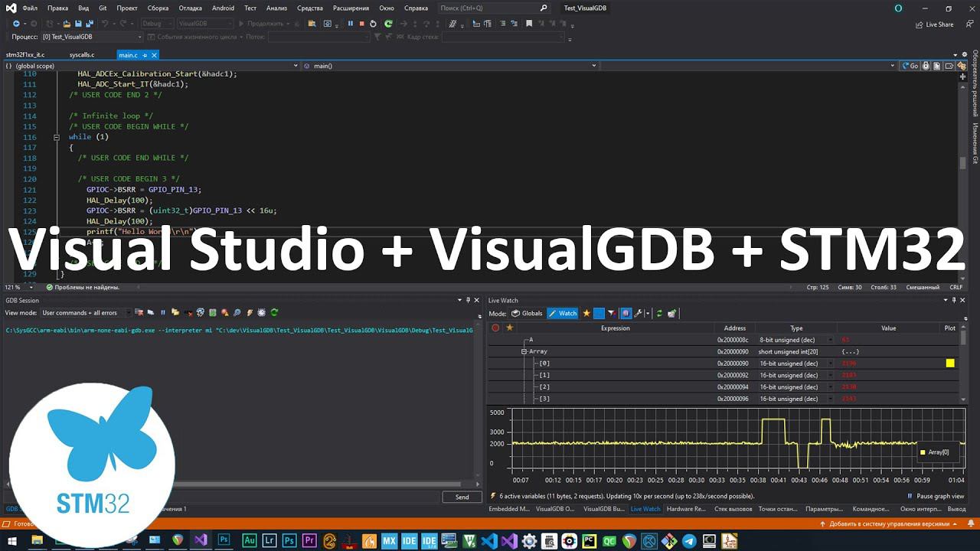The width and height of the screenshot is (980, 551).
Task: Collapse the Array node in Live Watch
Action: [524, 351]
